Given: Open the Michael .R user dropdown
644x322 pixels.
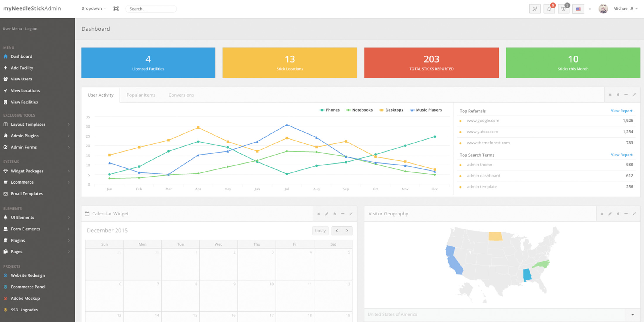Looking at the screenshot, I should pyautogui.click(x=625, y=8).
